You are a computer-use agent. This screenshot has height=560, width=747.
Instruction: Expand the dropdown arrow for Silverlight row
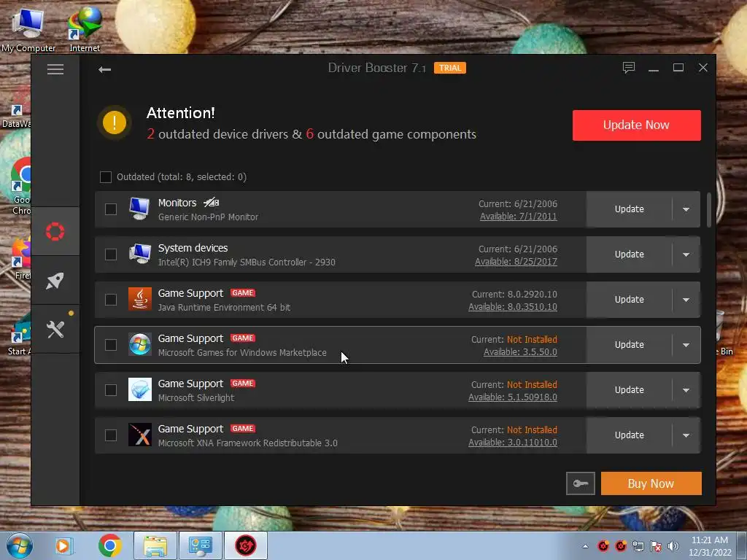(686, 390)
